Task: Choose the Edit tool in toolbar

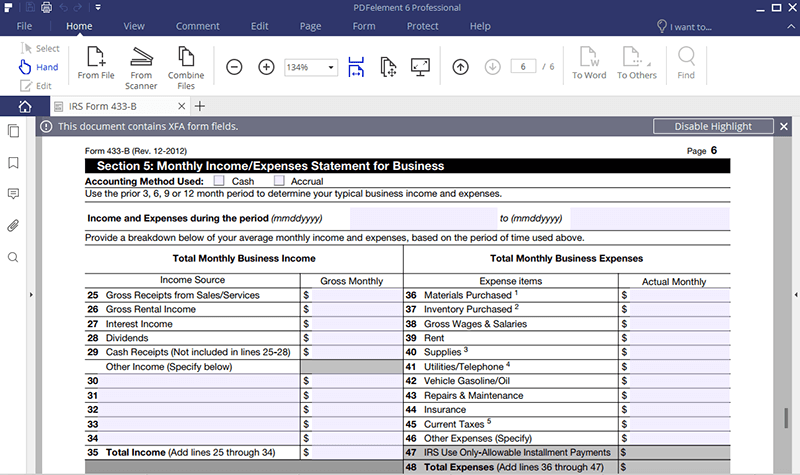Action: [36, 86]
